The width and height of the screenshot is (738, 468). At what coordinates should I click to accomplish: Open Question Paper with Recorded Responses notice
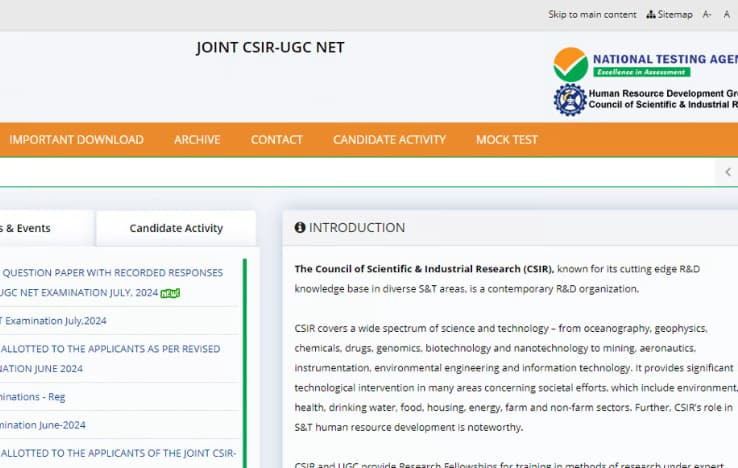(x=112, y=282)
